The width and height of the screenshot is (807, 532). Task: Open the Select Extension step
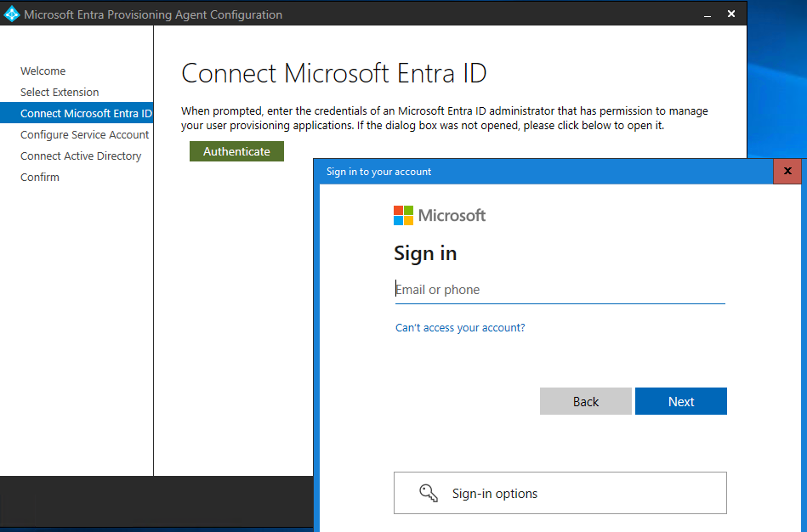(x=60, y=93)
